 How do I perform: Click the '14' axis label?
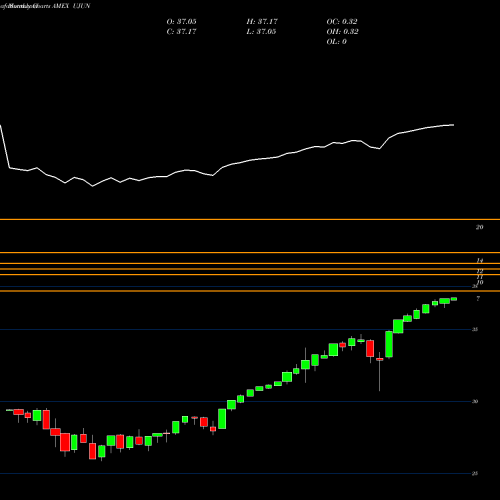click(479, 261)
